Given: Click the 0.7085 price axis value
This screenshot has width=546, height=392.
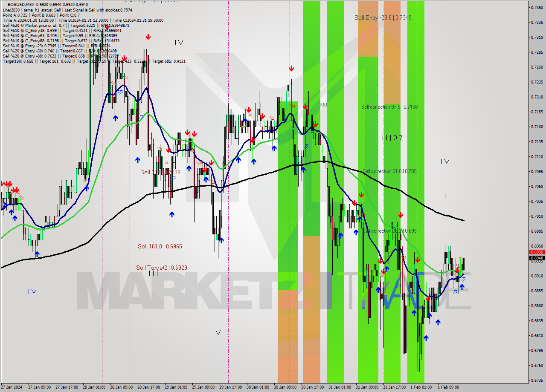Looking at the screenshot, I should point(537,171).
